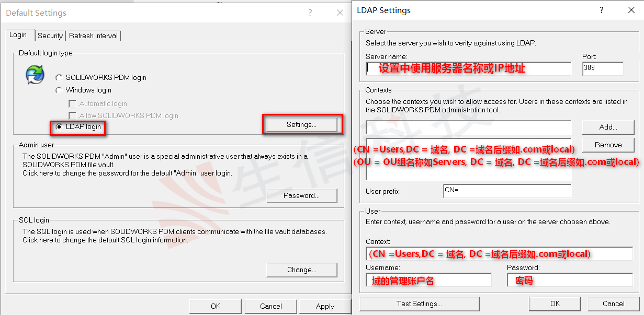Click Add... button in Contexts
The height and width of the screenshot is (315, 644).
click(x=608, y=127)
